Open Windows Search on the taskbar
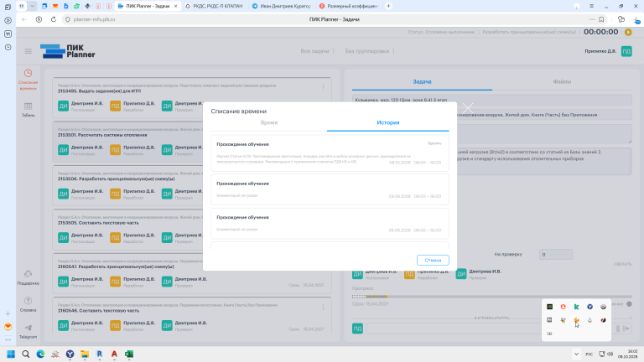This screenshot has height=362, width=644. pos(25,354)
